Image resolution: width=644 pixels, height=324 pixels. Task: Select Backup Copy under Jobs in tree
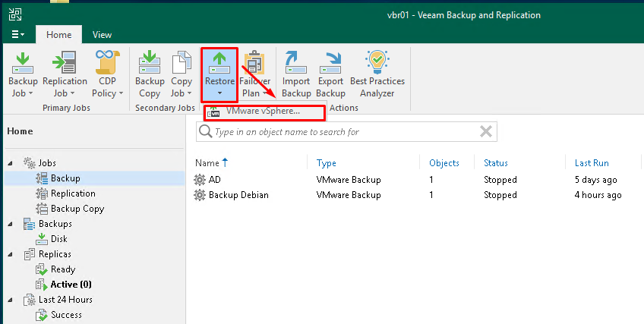click(77, 209)
